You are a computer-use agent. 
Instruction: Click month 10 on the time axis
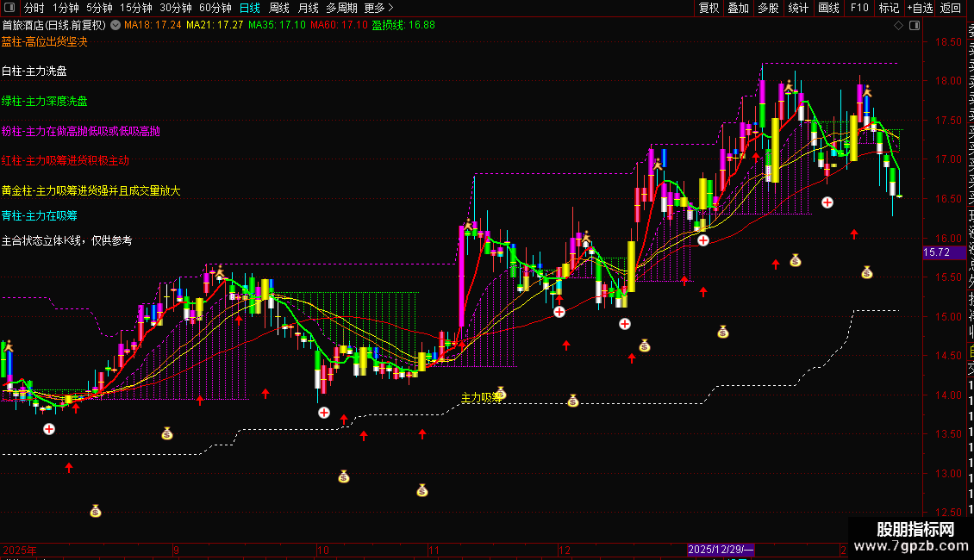pos(323,550)
